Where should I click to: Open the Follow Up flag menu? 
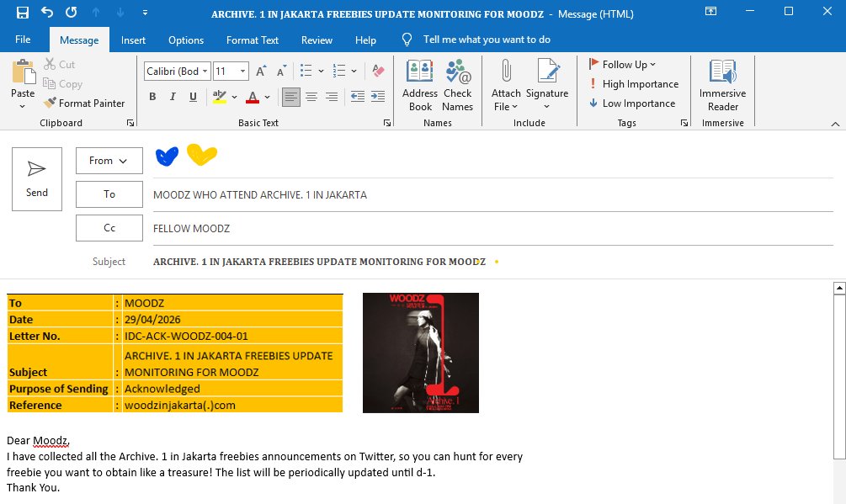pos(621,64)
